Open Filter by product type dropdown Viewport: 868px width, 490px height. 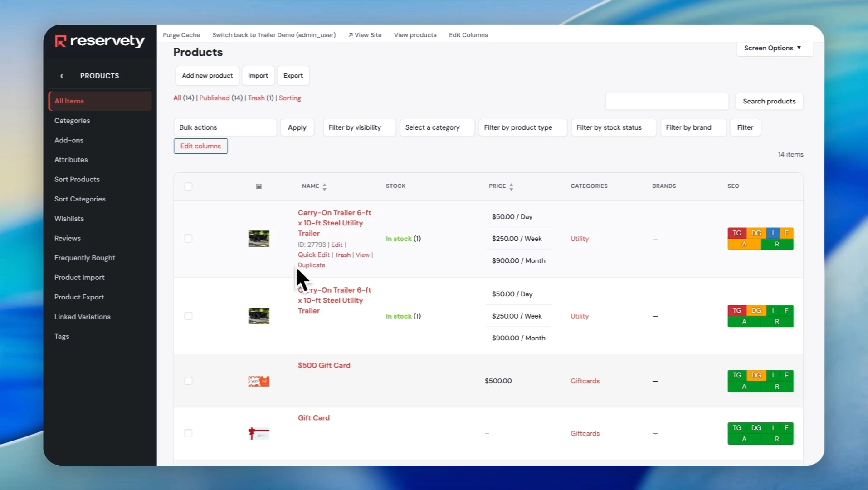[x=523, y=127]
